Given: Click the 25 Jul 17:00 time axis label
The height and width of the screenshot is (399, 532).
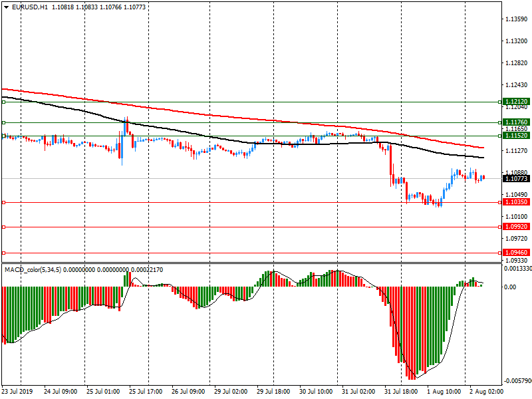Looking at the screenshot, I should click(x=146, y=392).
